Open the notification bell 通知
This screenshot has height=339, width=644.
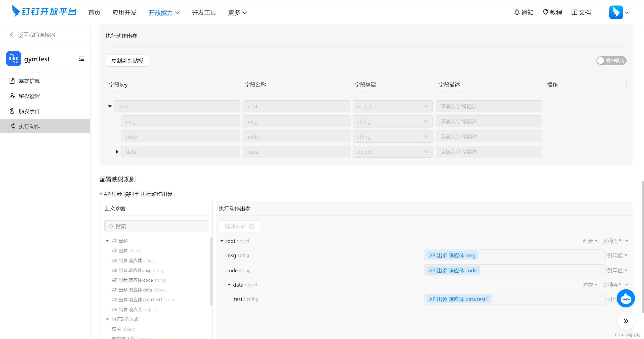pos(524,12)
